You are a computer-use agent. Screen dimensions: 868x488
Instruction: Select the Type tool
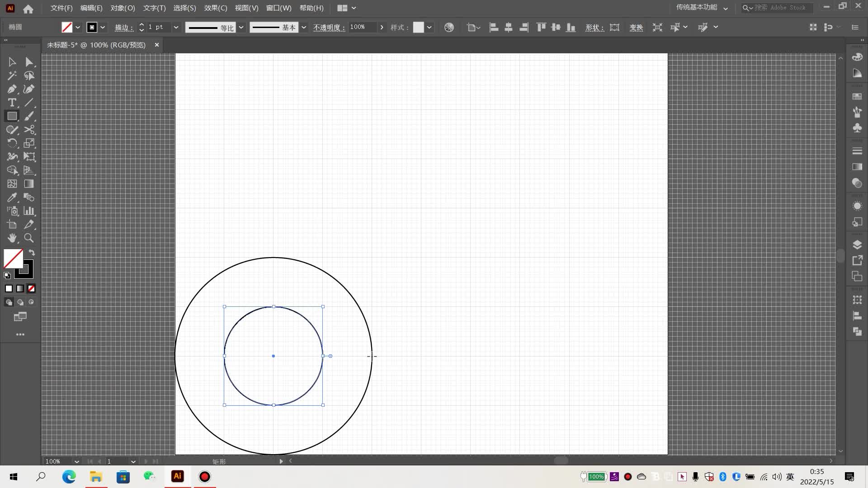[x=12, y=103]
